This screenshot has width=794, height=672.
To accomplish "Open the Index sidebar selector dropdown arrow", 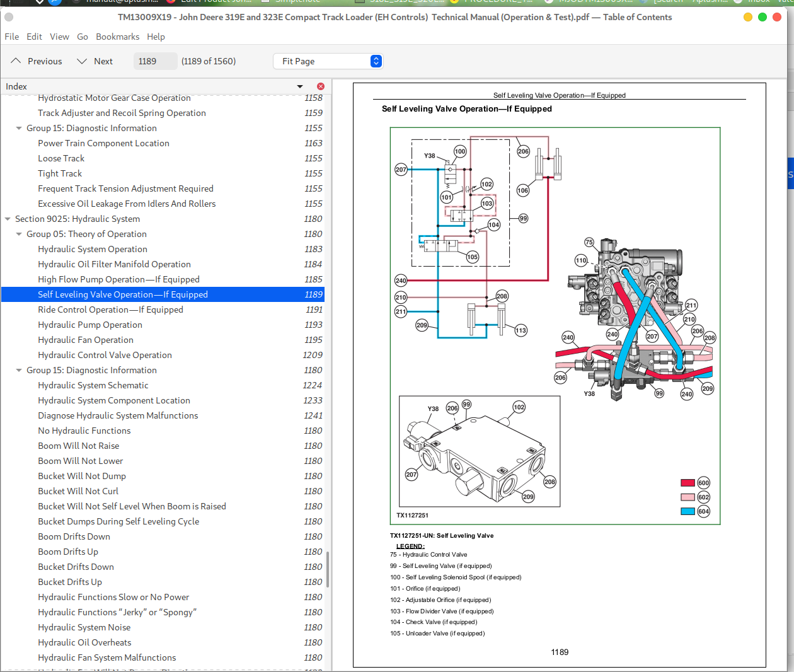I will (x=300, y=86).
